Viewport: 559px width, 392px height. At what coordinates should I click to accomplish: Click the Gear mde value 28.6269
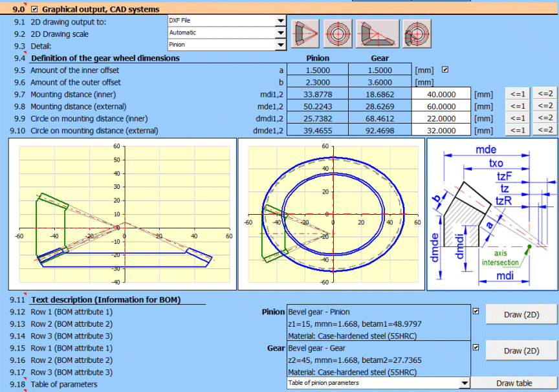pyautogui.click(x=380, y=107)
